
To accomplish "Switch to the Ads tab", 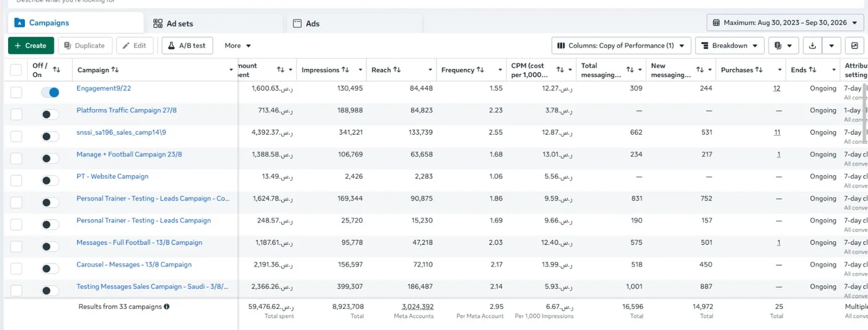I will tap(354, 24).
